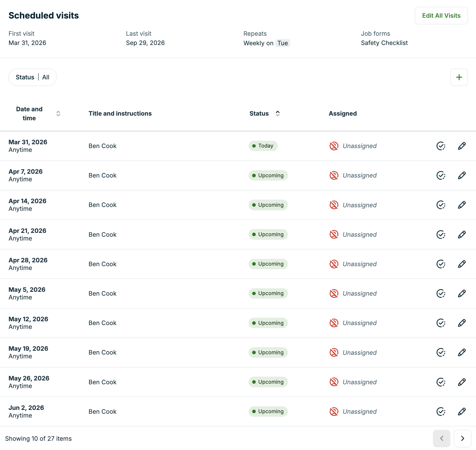
Task: Go to previous page of visits
Action: click(x=441, y=438)
